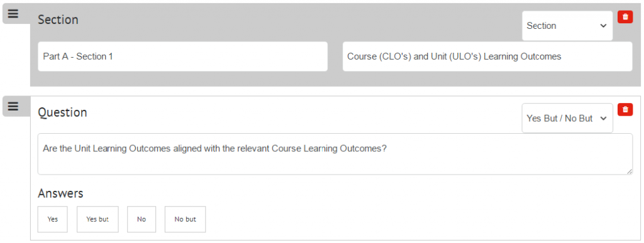Click the Question heading label
Viewport: 644px width, 243px height.
(x=62, y=112)
